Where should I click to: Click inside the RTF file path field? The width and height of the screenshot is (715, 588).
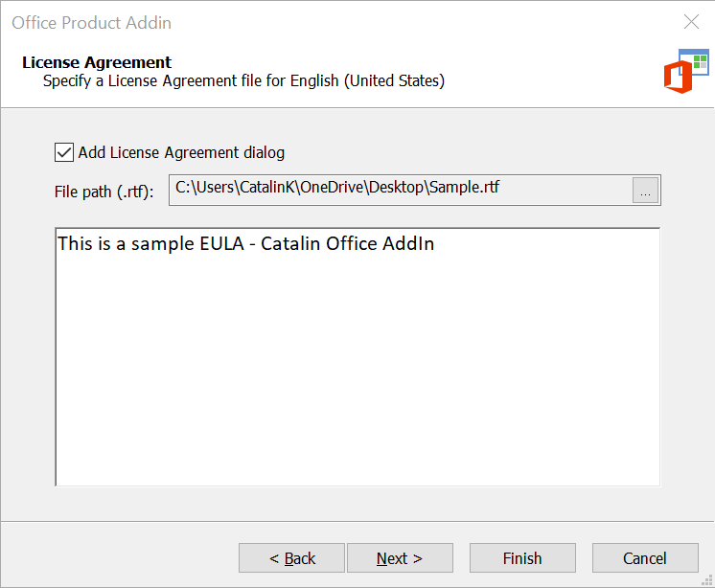[401, 190]
